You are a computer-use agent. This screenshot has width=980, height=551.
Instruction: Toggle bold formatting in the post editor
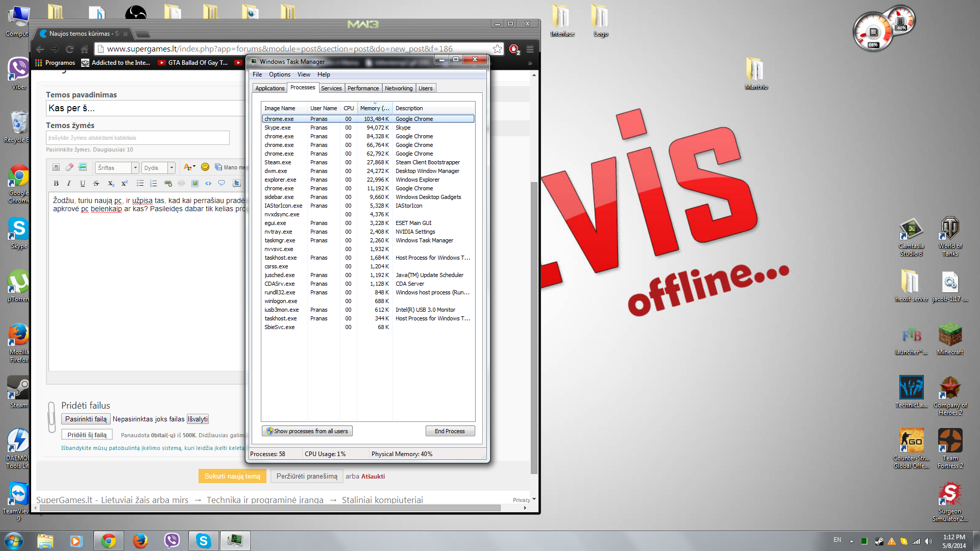(x=56, y=183)
